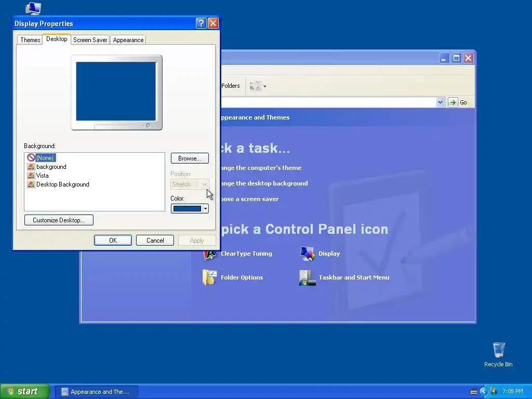Select the (None) background icon entry

pyautogui.click(x=31, y=158)
